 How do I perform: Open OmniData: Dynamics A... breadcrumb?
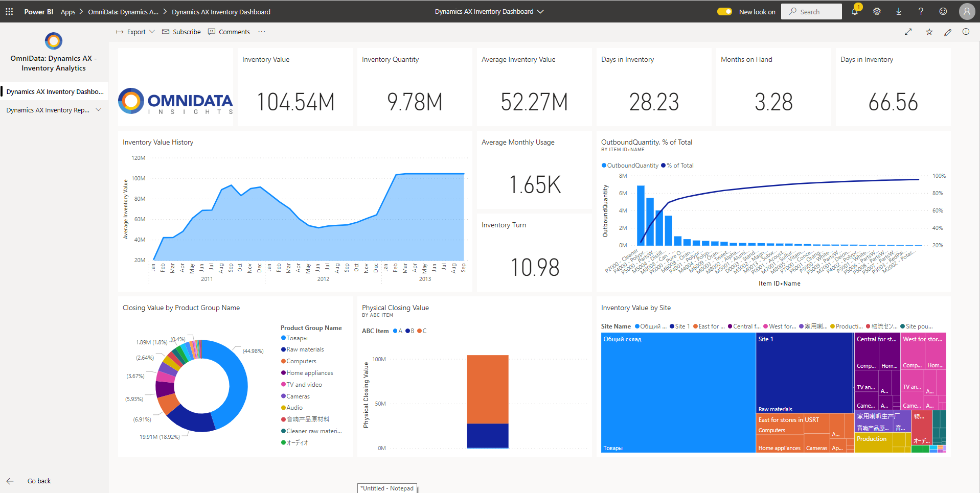(x=123, y=12)
